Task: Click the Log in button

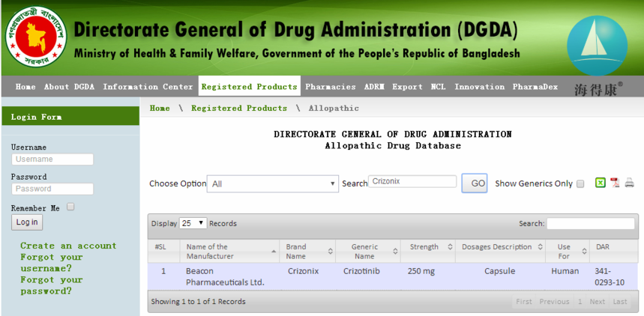Action: pos(27,222)
